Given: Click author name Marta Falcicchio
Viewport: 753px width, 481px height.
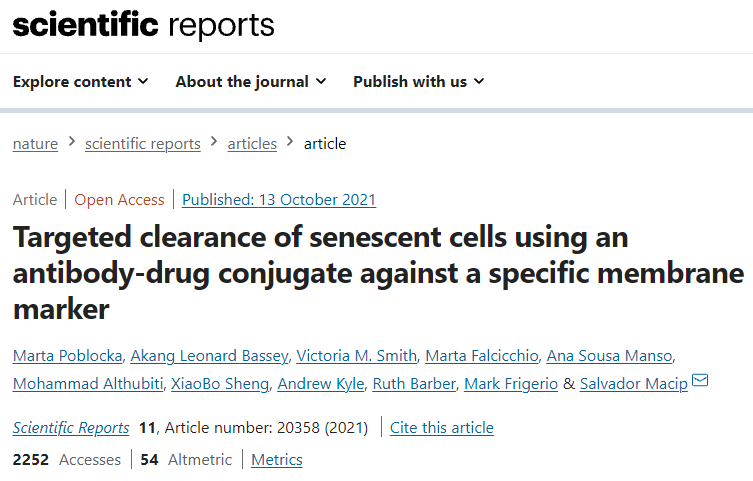Looking at the screenshot, I should point(482,356).
